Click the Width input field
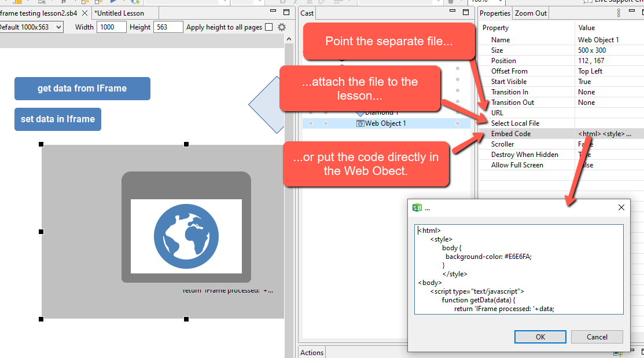 click(111, 27)
